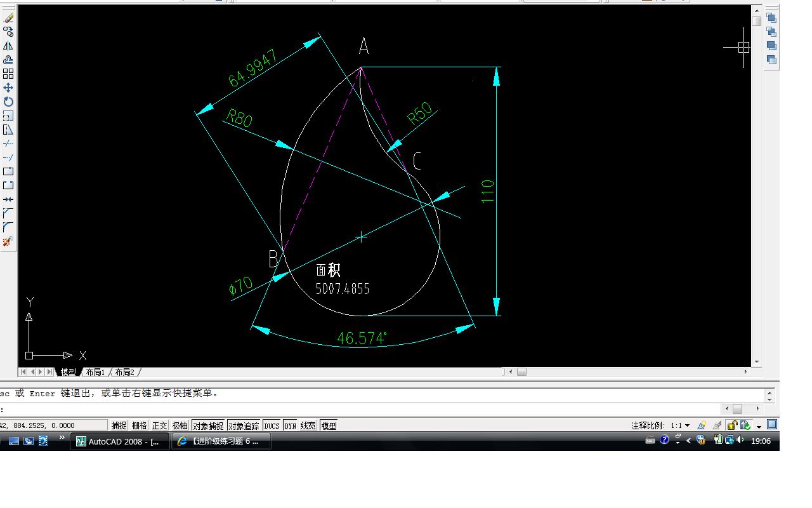The width and height of the screenshot is (812, 508).
Task: Click the third draw order icon
Action: [771, 46]
